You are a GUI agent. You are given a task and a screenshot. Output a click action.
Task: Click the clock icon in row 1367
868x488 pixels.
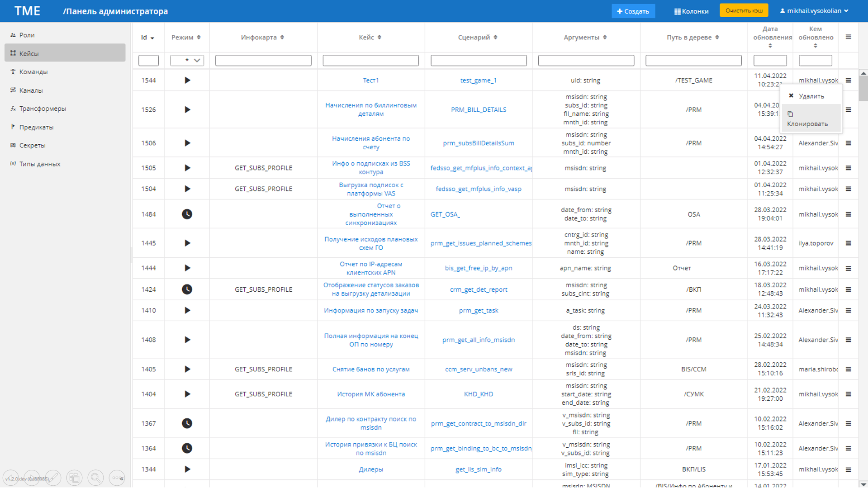pos(187,423)
